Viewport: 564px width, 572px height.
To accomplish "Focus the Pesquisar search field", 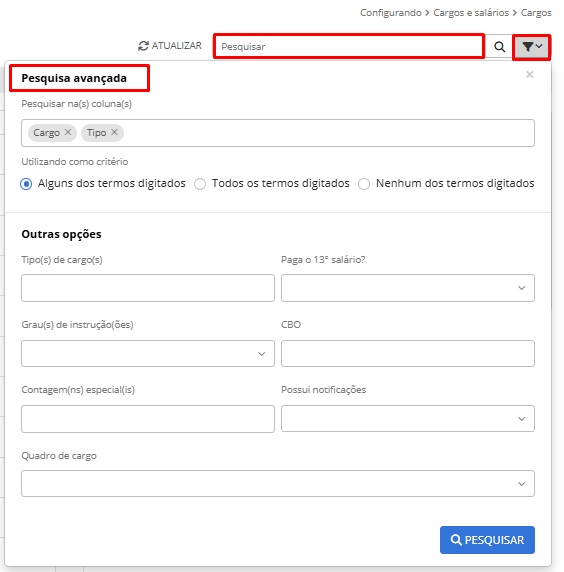I will 349,47.
